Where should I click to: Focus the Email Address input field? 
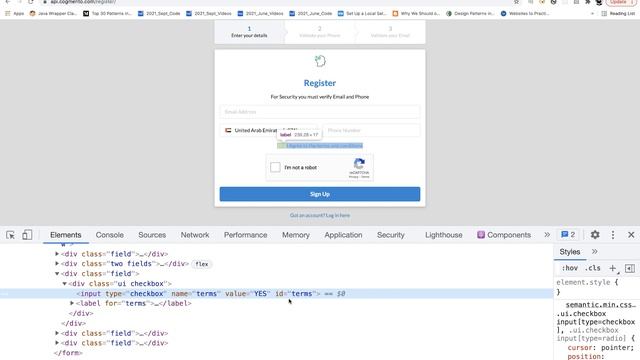pyautogui.click(x=320, y=111)
